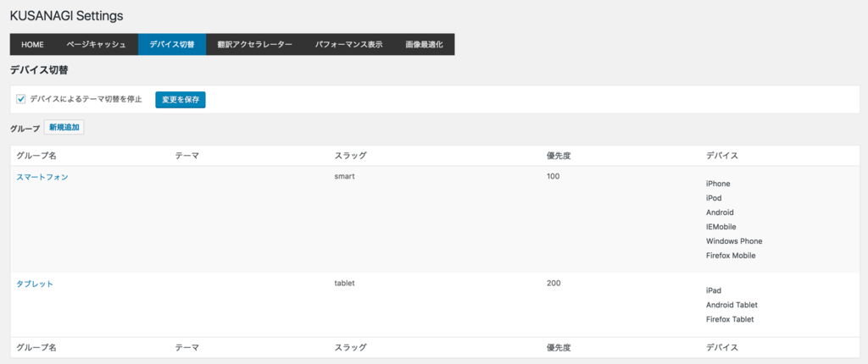Click 新規追加 to add a group

[x=64, y=128]
